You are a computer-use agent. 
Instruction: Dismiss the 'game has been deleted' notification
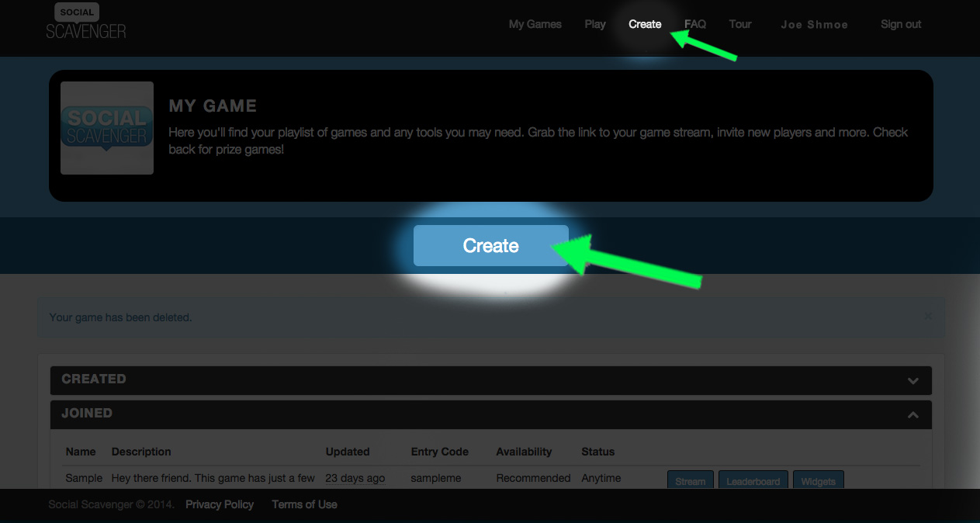[x=928, y=317]
